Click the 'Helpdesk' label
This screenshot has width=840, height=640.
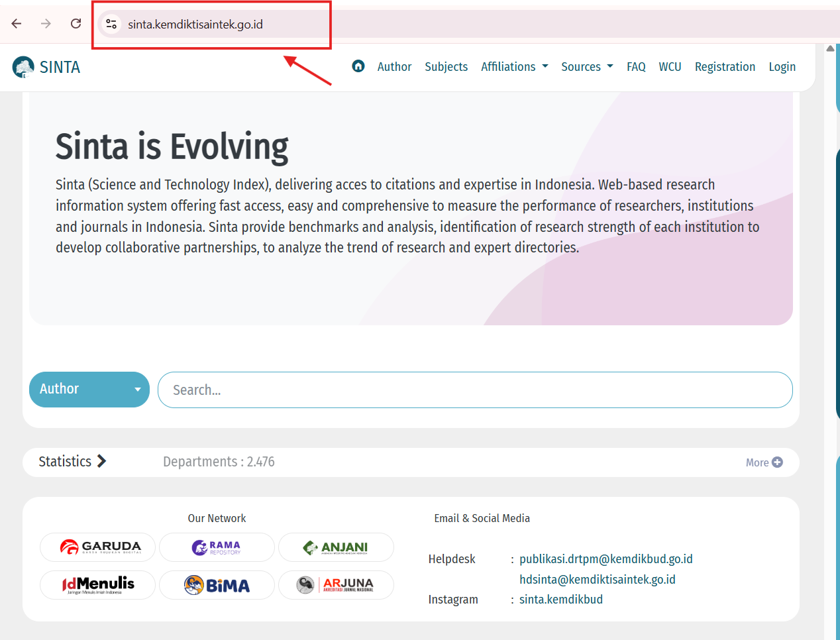tap(452, 559)
